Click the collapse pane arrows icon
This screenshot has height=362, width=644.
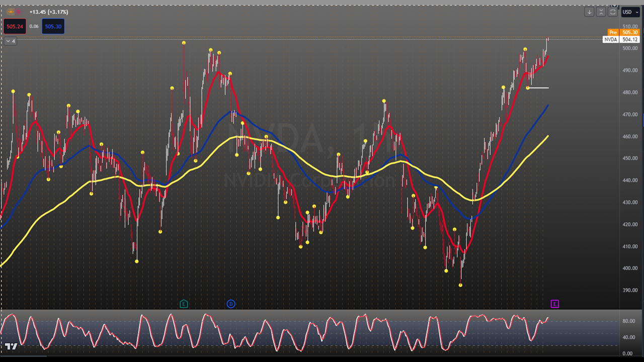pos(601,12)
